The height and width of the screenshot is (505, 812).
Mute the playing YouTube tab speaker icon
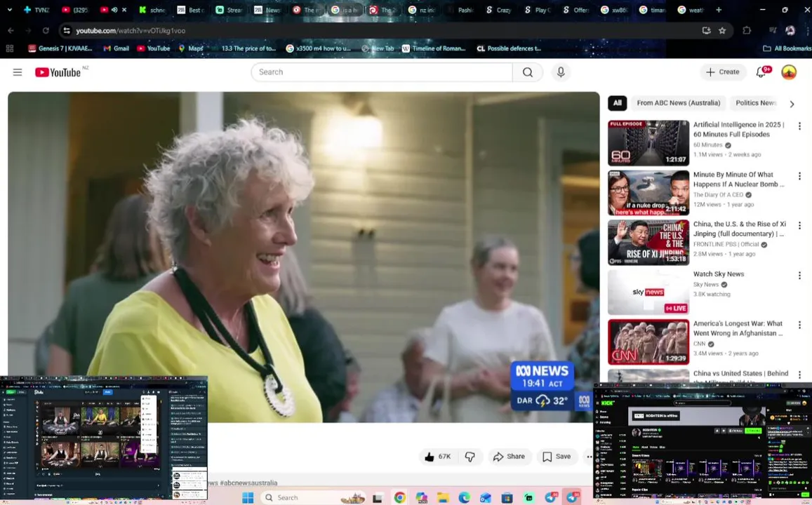(114, 10)
